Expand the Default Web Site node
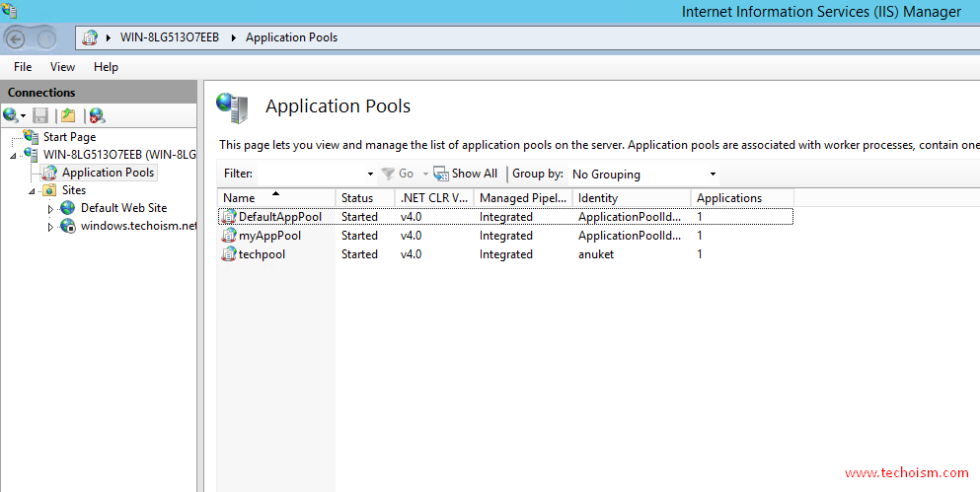The width and height of the screenshot is (980, 492). coord(50,209)
